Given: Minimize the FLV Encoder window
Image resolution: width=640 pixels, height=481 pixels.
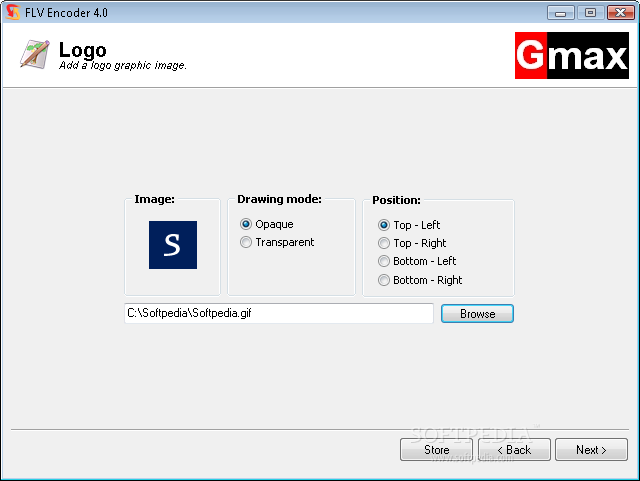Looking at the screenshot, I should [560, 13].
